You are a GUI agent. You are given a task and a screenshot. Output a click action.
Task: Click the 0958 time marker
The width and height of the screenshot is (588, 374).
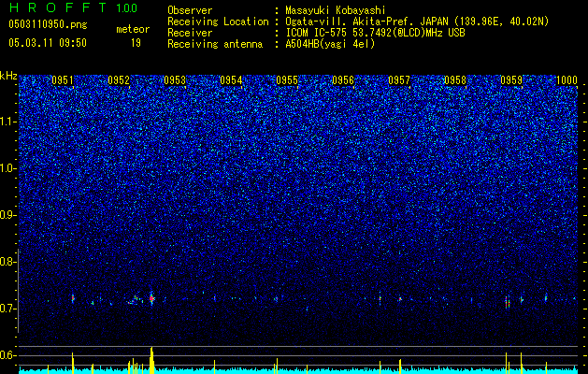(x=455, y=80)
